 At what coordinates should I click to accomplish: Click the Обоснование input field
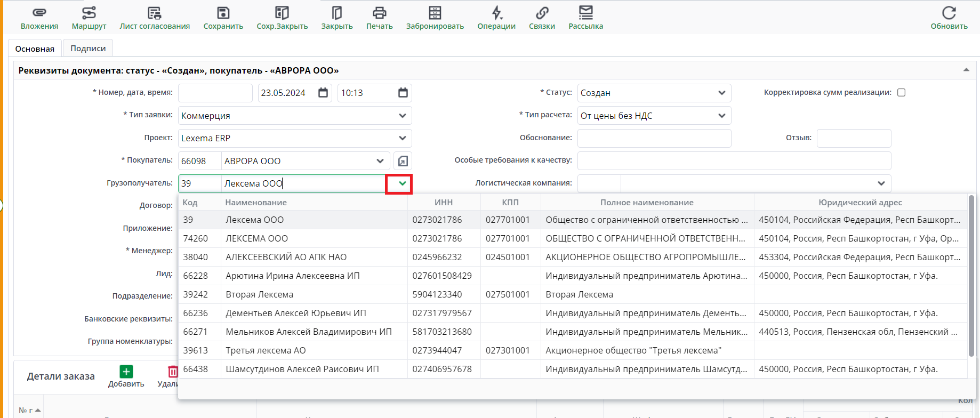click(654, 138)
